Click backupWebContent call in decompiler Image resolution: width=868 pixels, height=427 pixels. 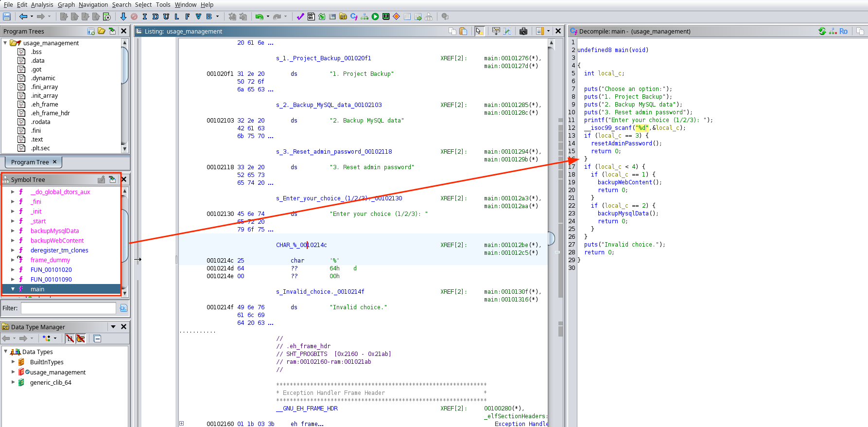click(x=625, y=182)
